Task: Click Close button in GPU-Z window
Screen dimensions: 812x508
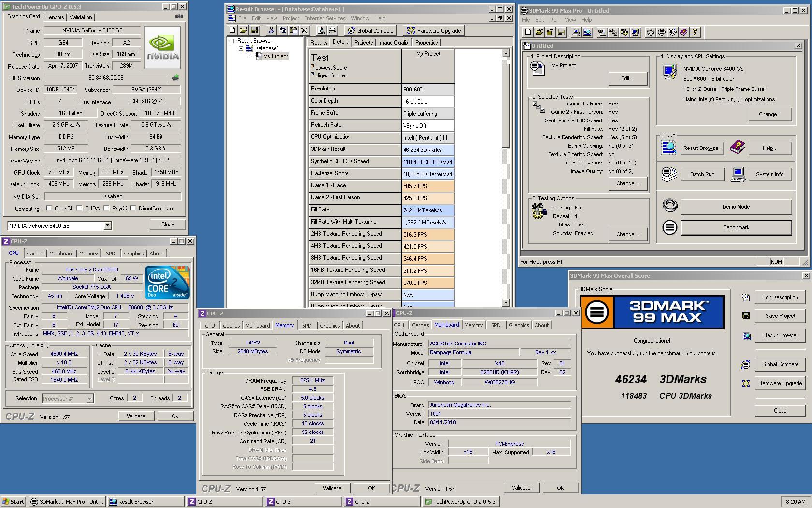Action: [168, 224]
